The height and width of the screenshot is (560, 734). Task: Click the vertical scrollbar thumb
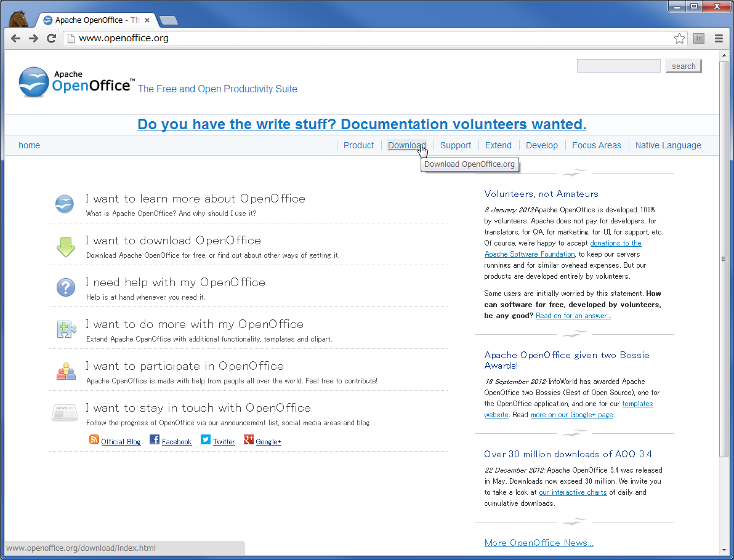coord(724,258)
